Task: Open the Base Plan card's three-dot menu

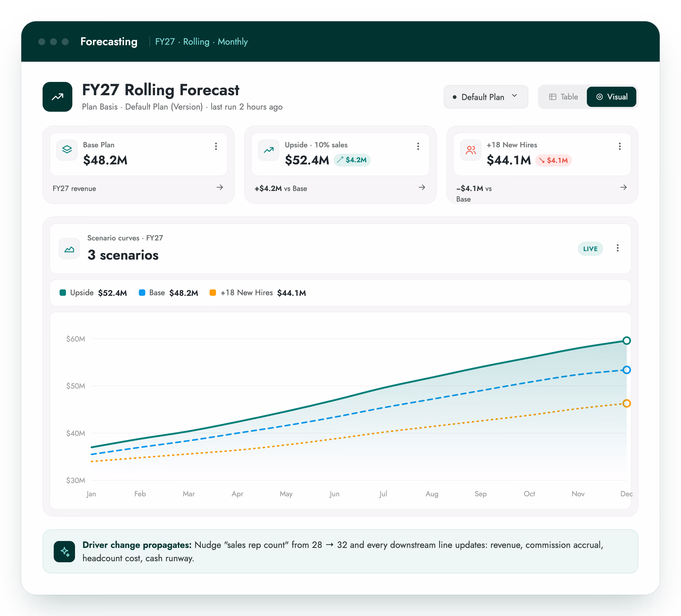Action: [216, 146]
